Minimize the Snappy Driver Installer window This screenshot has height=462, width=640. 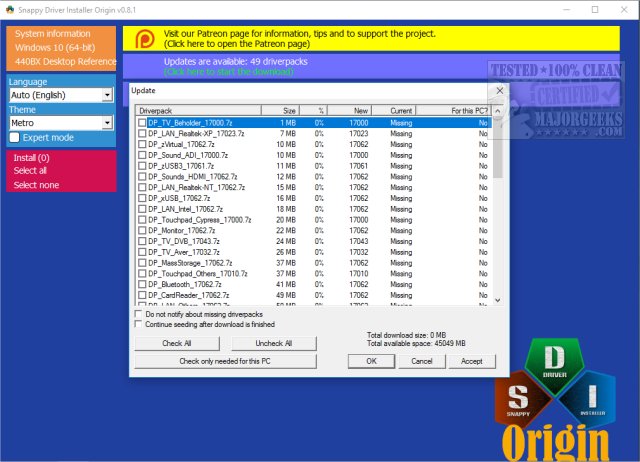click(x=567, y=10)
